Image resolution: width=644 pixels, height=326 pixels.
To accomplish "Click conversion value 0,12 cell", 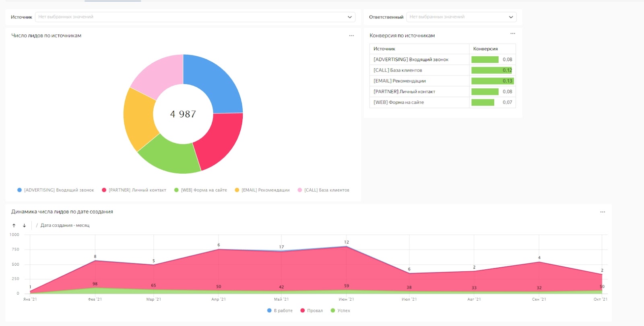I will click(492, 70).
